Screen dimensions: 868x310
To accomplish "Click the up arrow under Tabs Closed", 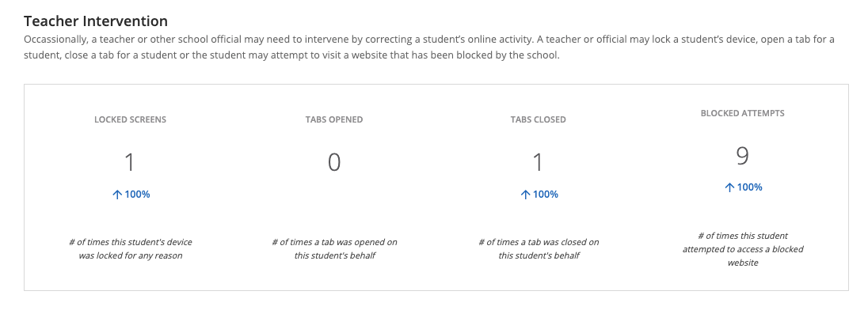I will (x=525, y=195).
